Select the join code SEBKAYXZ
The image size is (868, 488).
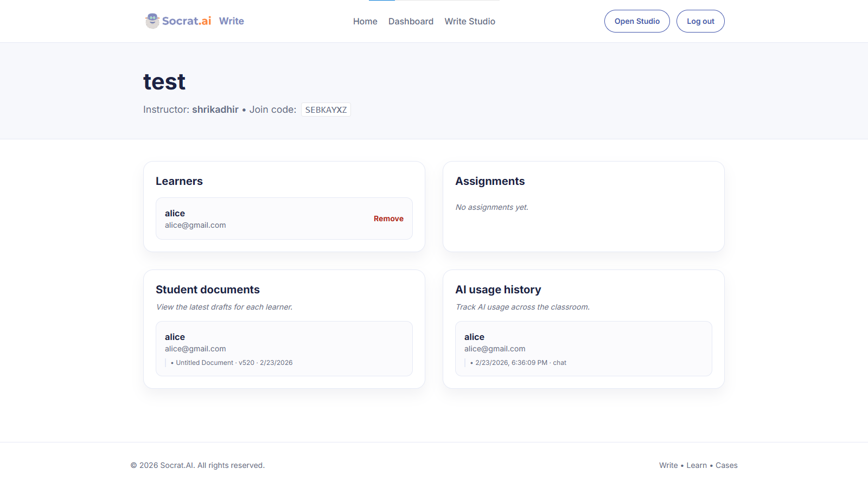click(325, 110)
